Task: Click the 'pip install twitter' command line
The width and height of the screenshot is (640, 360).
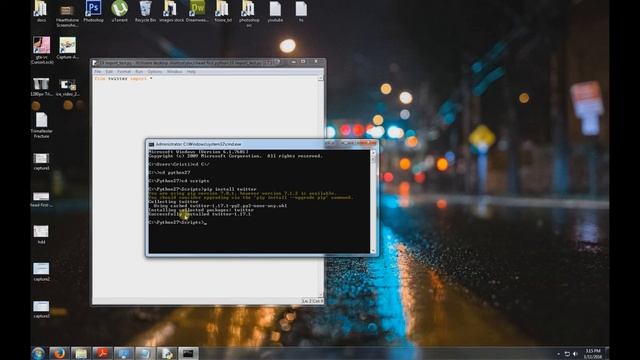Action: coord(202,189)
